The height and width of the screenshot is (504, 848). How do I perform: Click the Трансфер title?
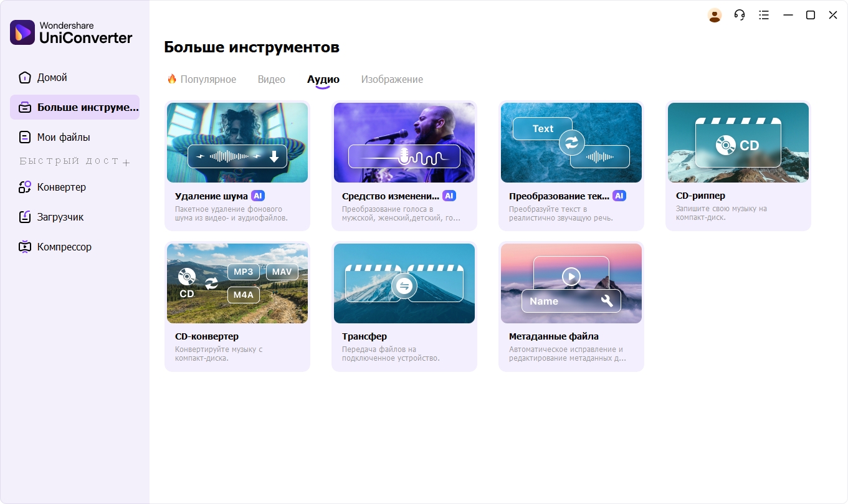click(364, 336)
